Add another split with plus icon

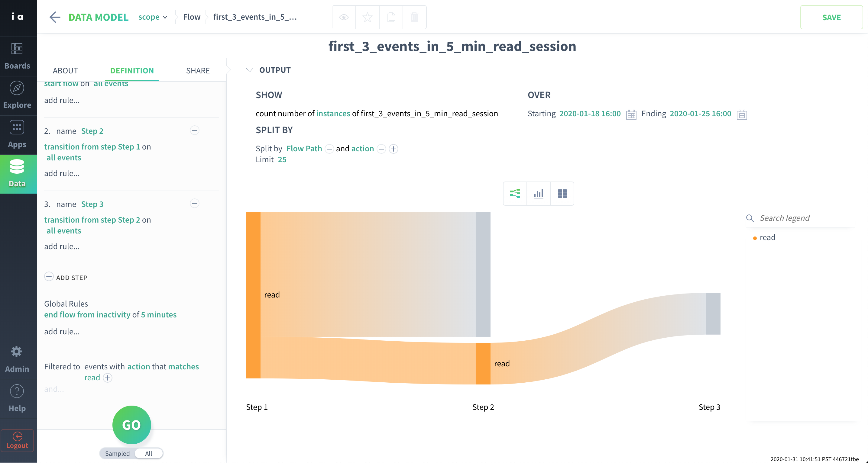pyautogui.click(x=393, y=149)
